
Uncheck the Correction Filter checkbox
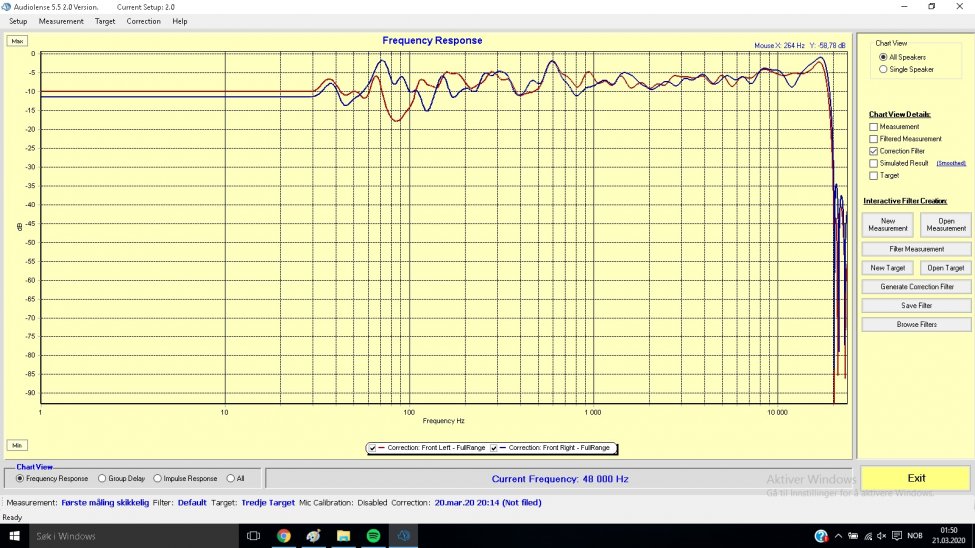pyautogui.click(x=874, y=151)
